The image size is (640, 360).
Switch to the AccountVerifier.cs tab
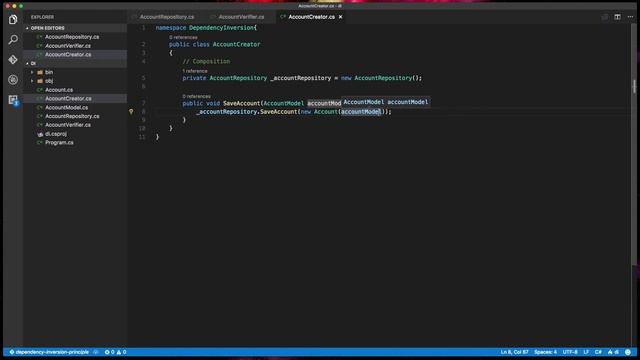coord(241,17)
